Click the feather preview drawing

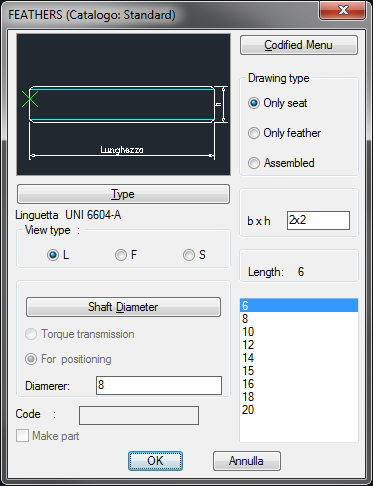pos(123,104)
